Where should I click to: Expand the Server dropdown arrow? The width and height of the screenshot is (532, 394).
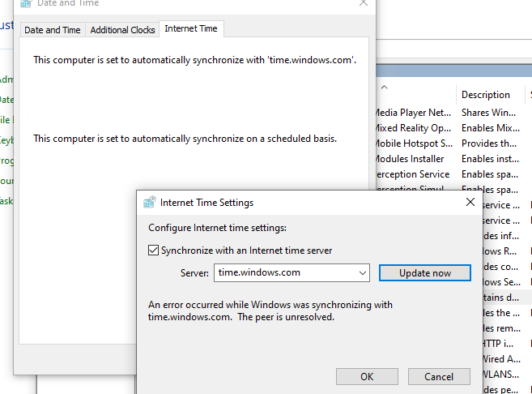point(362,273)
